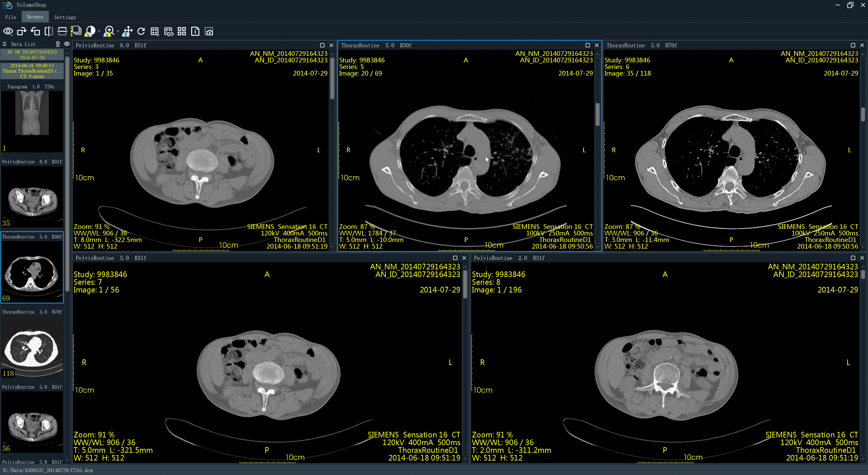Click slice scrollbar of ThoraxRoutine 3.0 B70f viewport
The width and height of the screenshot is (868, 475).
[x=863, y=115]
